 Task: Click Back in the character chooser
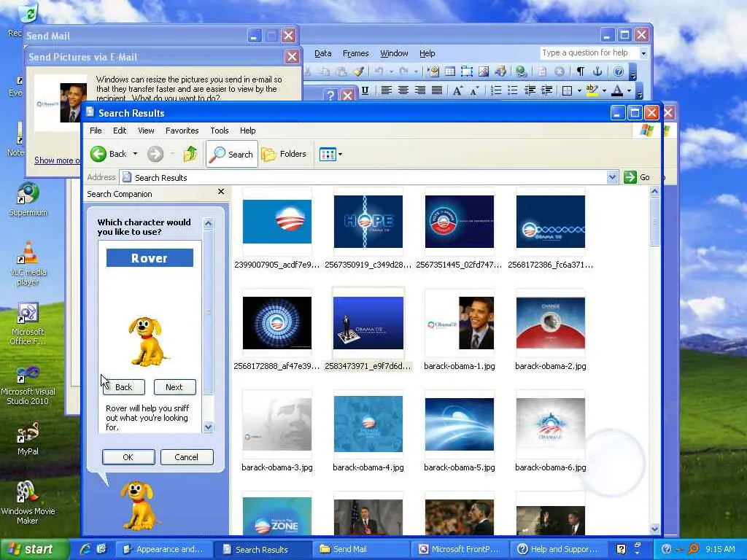click(x=123, y=387)
